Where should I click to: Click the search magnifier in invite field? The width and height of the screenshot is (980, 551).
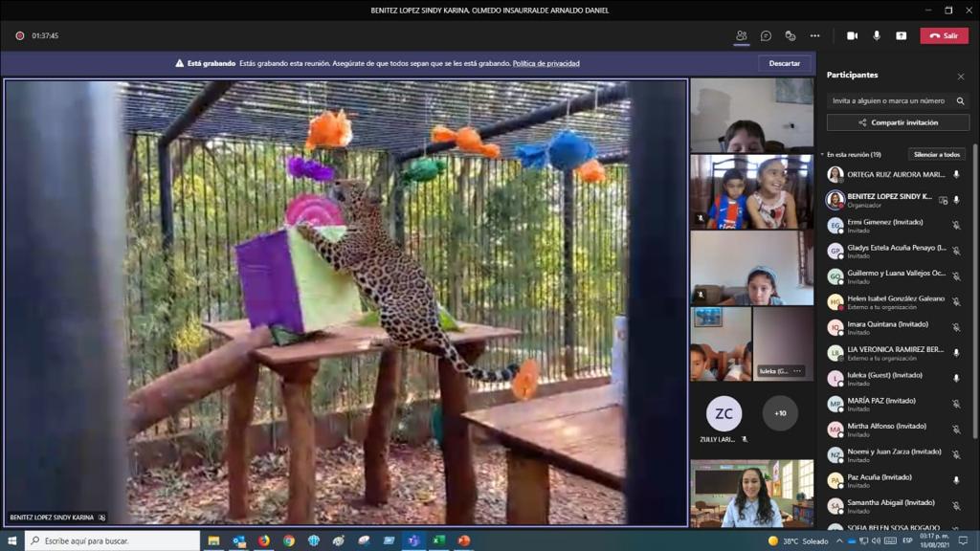coord(961,100)
